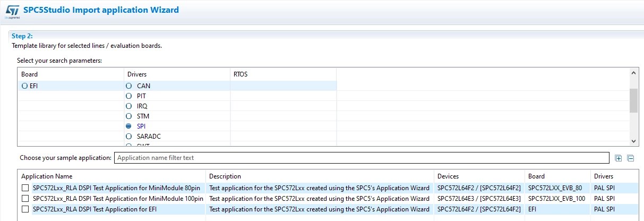Click the collapse all icon beside filter

[x=631, y=158]
